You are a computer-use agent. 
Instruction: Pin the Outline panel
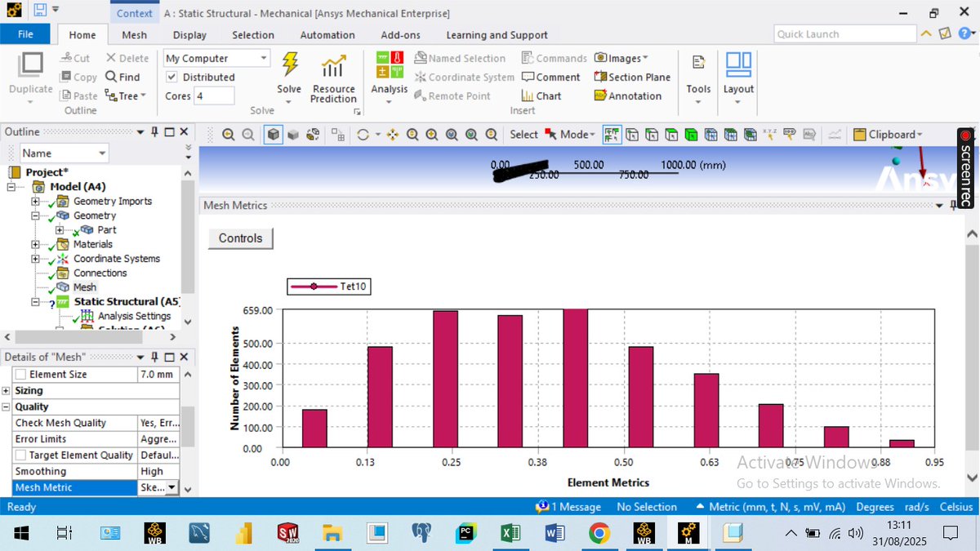(x=154, y=131)
